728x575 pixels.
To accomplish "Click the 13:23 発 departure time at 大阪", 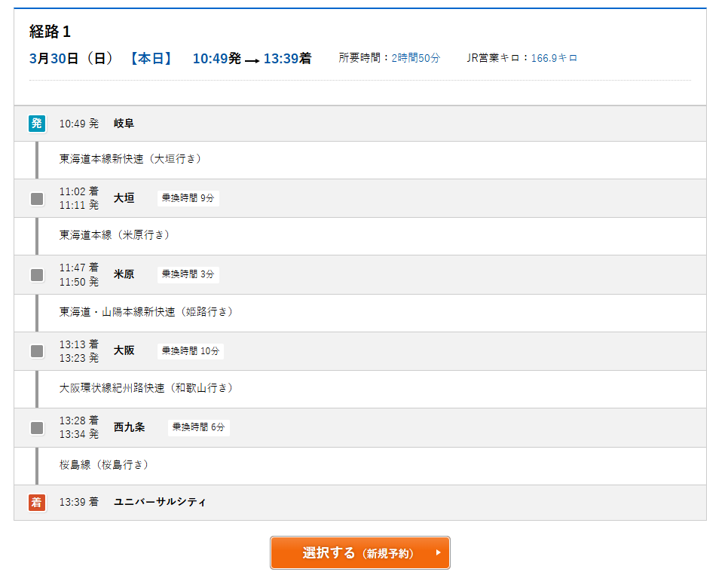I will tap(79, 358).
